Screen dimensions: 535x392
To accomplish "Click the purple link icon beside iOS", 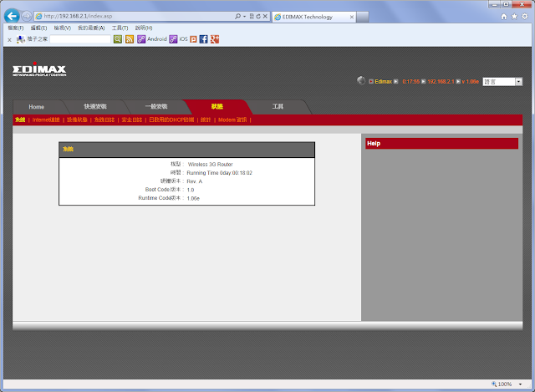I will (173, 39).
